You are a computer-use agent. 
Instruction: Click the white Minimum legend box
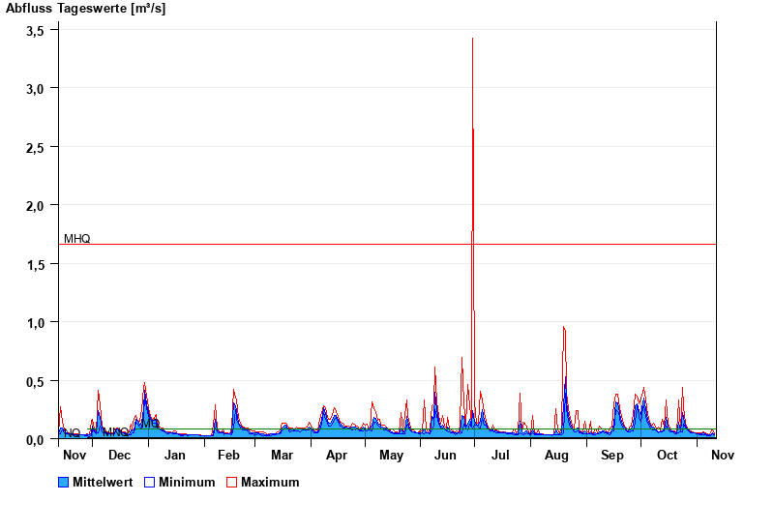(150, 483)
